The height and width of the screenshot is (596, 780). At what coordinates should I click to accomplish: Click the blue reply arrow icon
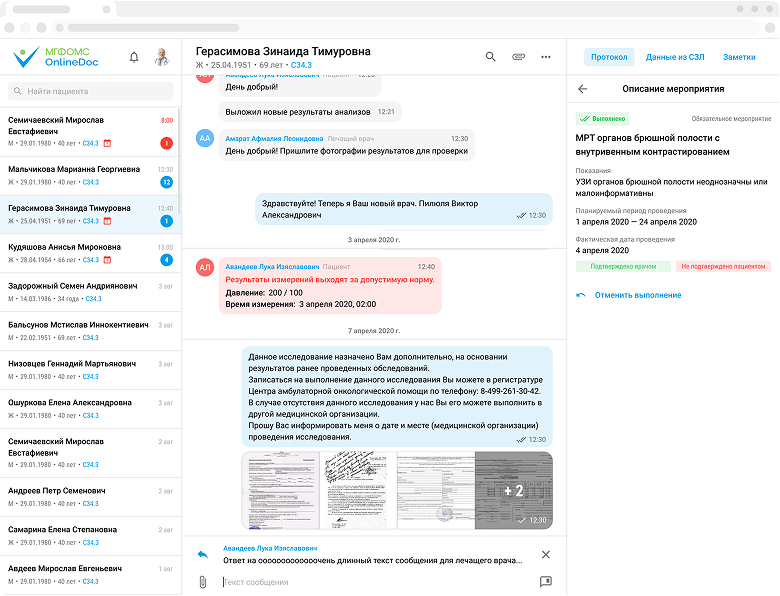pyautogui.click(x=202, y=554)
